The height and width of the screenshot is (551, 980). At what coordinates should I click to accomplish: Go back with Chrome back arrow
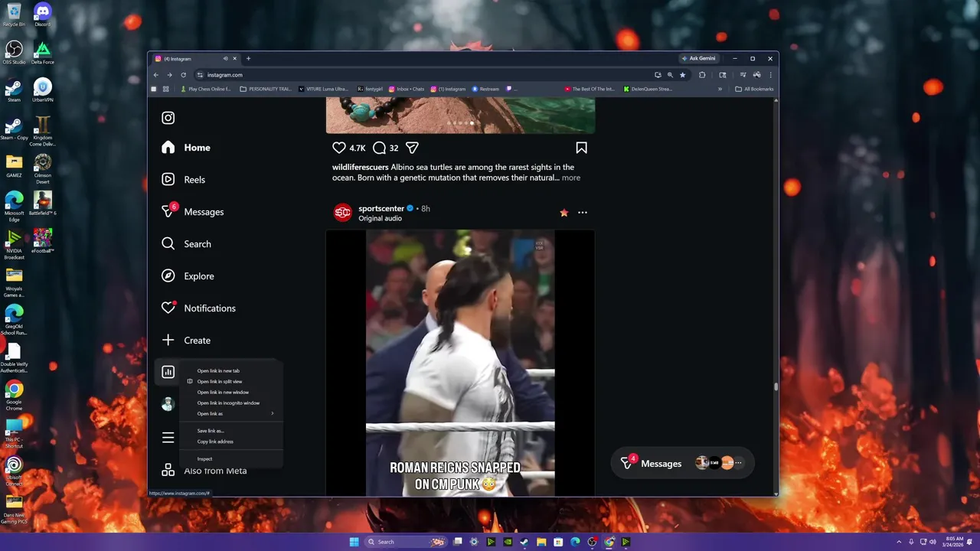coord(155,75)
